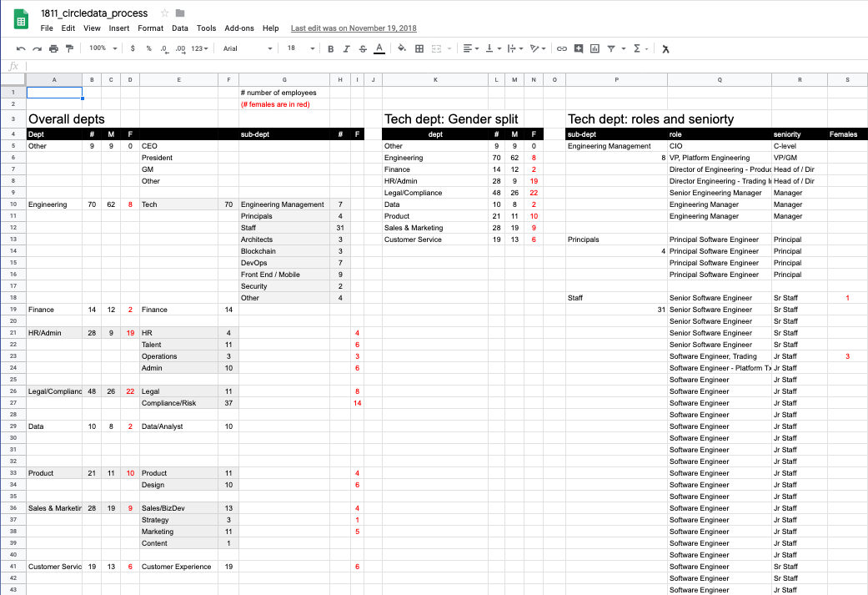868x595 pixels.
Task: Open the fill color bucket
Action: pyautogui.click(x=402, y=48)
